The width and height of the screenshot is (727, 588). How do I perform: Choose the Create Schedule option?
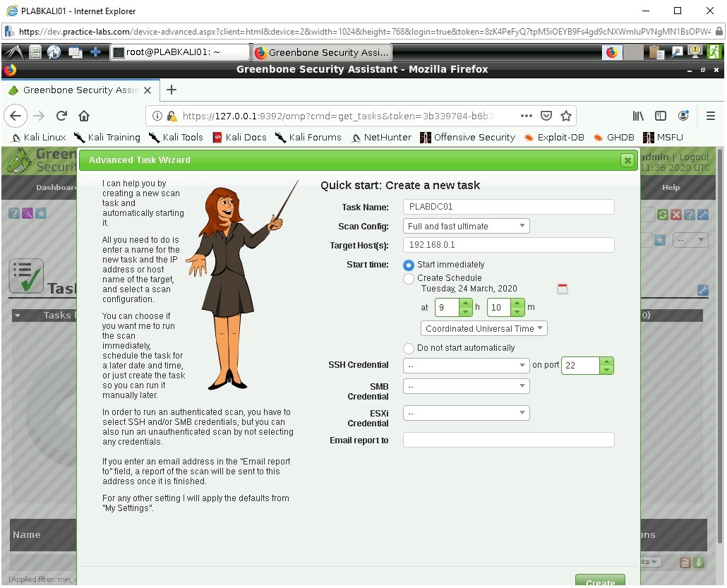407,278
